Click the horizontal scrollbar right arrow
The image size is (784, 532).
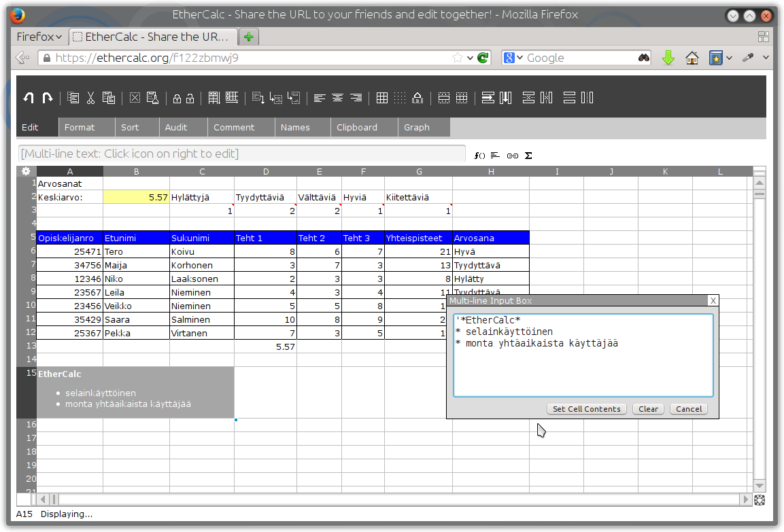(746, 499)
